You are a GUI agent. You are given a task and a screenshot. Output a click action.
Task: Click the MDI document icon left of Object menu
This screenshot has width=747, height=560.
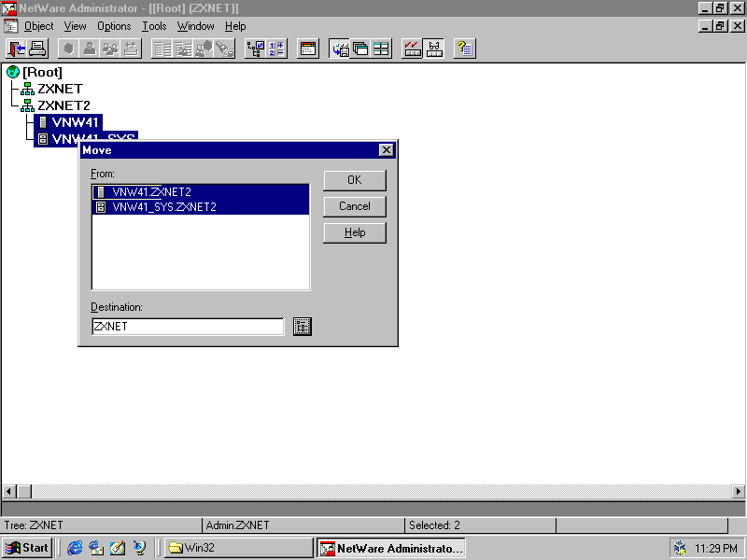coord(10,26)
